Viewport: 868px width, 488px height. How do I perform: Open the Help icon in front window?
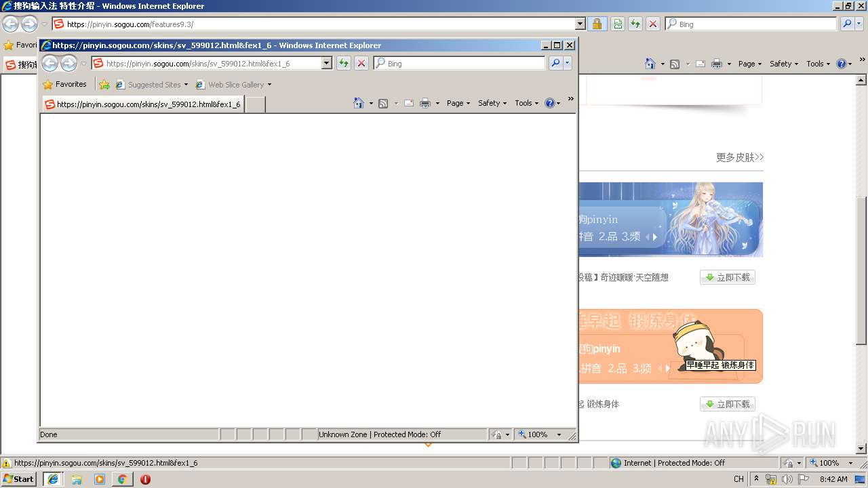pyautogui.click(x=549, y=103)
